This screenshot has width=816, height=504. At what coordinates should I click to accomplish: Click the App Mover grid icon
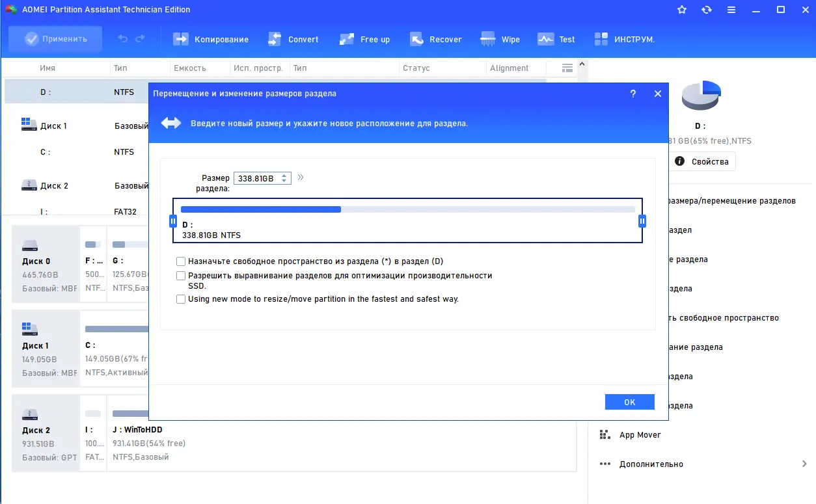coord(605,435)
